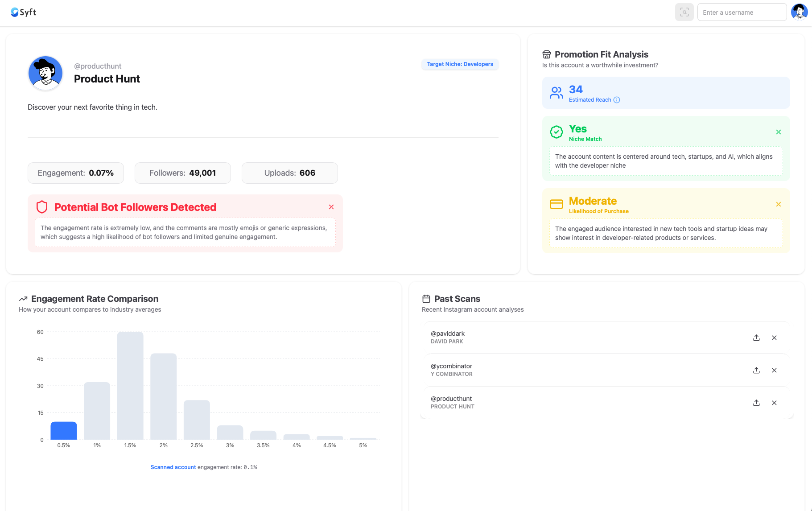Click the 1.5% bar in engagement chart
The width and height of the screenshot is (812, 511).
coord(130,386)
